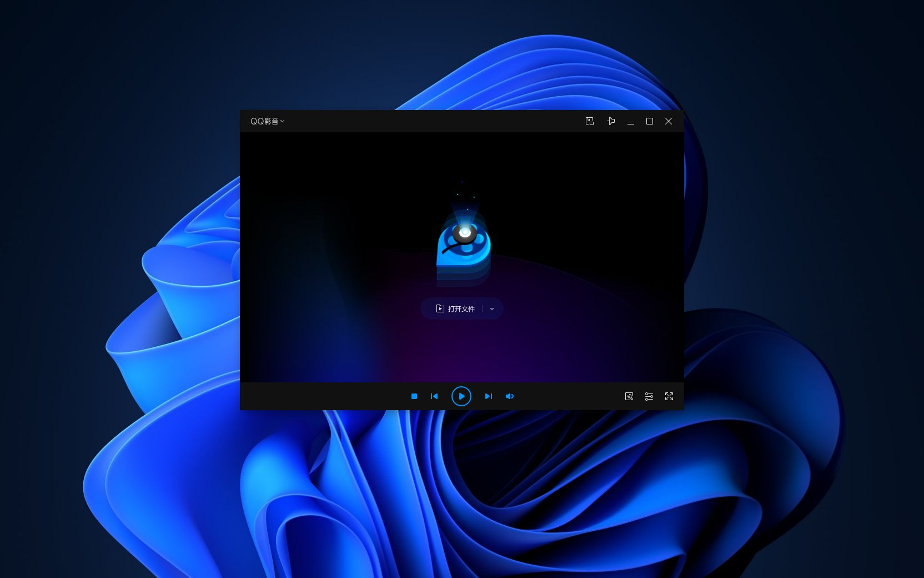The height and width of the screenshot is (578, 924).
Task: Stop playback with the square button
Action: (414, 396)
